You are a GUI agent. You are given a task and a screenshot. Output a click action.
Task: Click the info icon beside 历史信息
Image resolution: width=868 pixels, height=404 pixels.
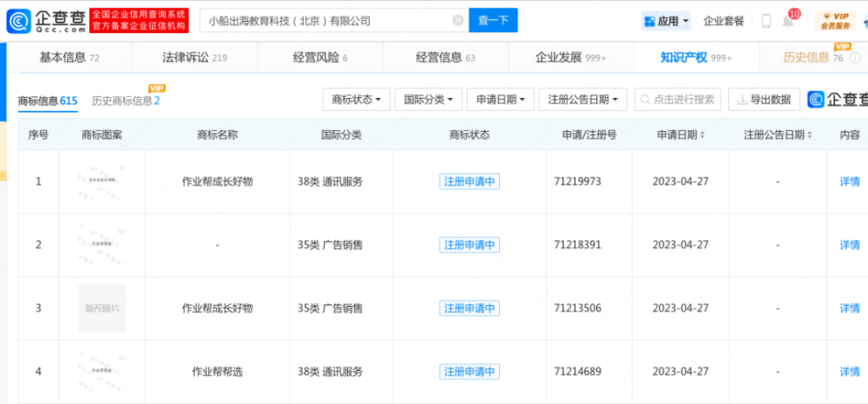855,57
